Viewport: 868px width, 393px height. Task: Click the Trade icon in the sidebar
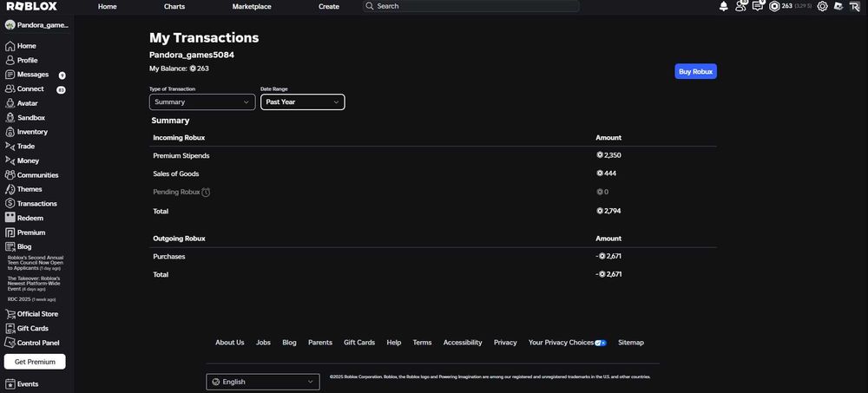click(10, 146)
